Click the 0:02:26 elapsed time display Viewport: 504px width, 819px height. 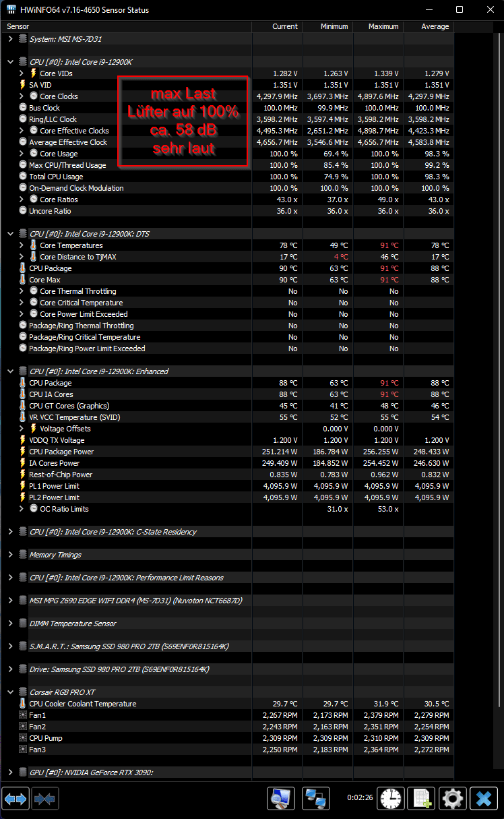360,797
